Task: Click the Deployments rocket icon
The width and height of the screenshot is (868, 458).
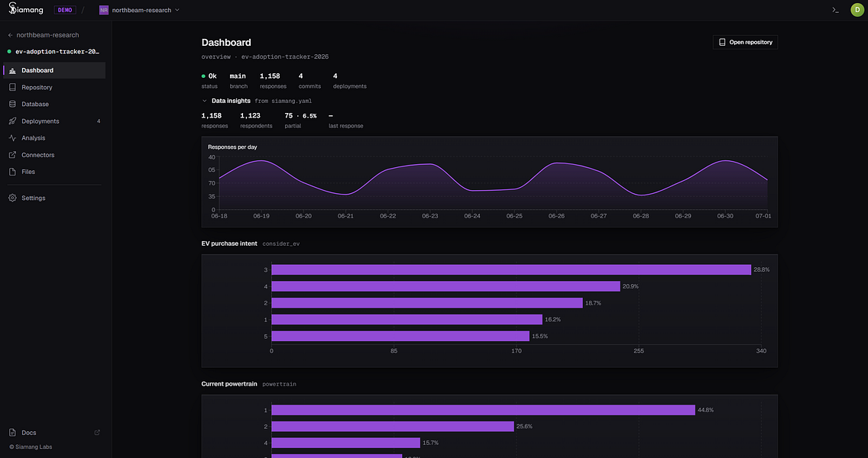Action: click(12, 121)
